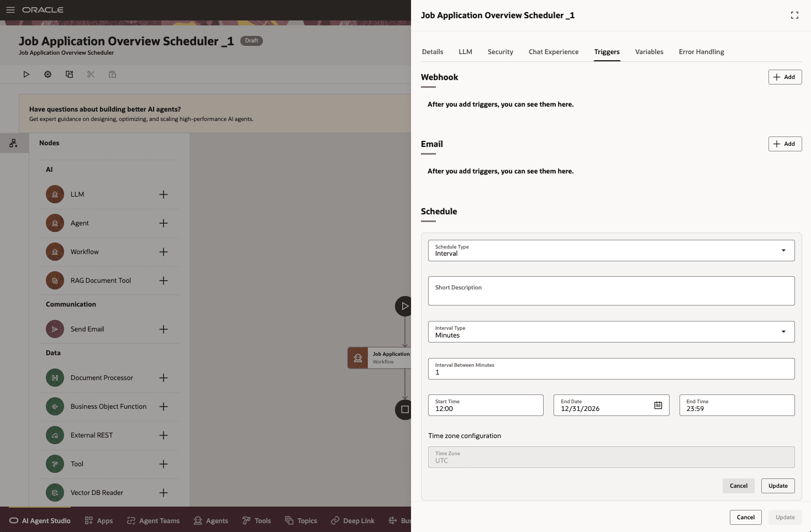The height and width of the screenshot is (532, 811).
Task: Click the flow diagram icon in the left sidebar
Action: (14, 143)
